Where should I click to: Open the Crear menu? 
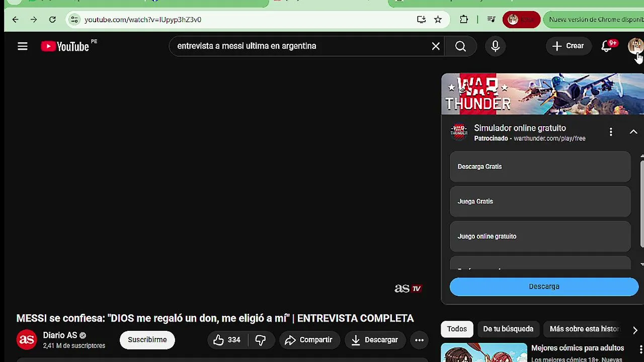click(x=568, y=46)
